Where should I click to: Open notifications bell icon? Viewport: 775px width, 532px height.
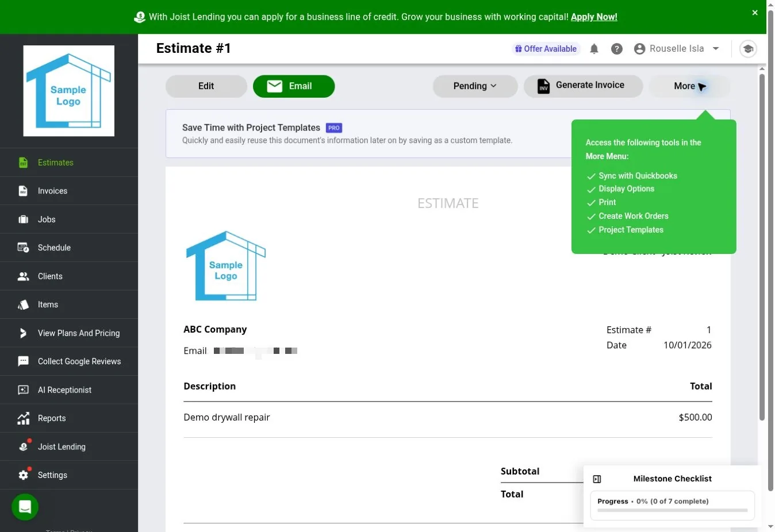coord(594,49)
